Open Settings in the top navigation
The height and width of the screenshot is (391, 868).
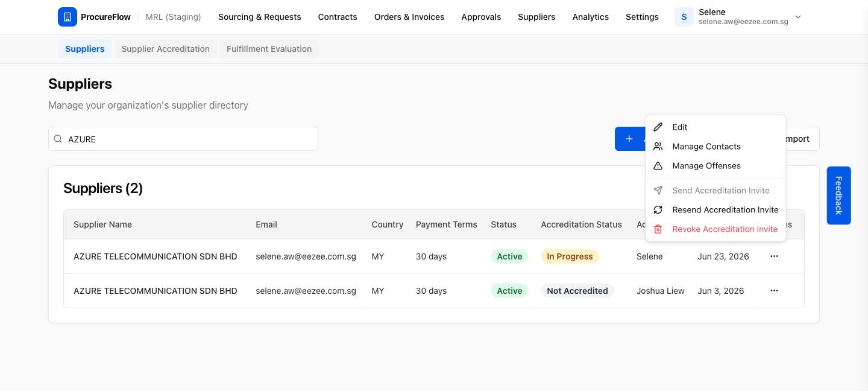pyautogui.click(x=642, y=17)
